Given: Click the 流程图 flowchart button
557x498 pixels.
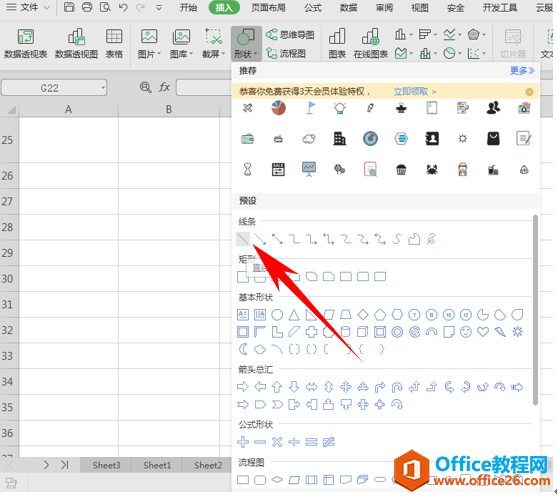Looking at the screenshot, I should tap(286, 53).
